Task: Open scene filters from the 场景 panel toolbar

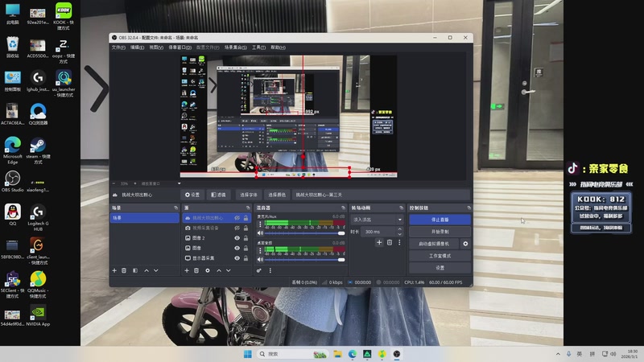Action: click(135, 270)
